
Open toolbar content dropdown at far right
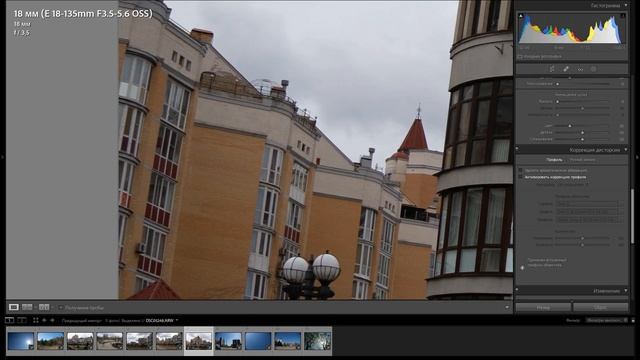[507, 307]
